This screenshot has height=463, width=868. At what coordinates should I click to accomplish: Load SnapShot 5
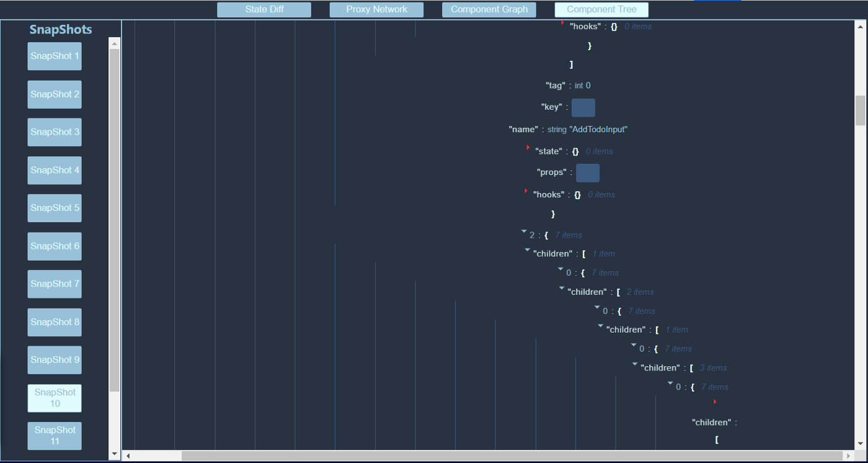[55, 208]
